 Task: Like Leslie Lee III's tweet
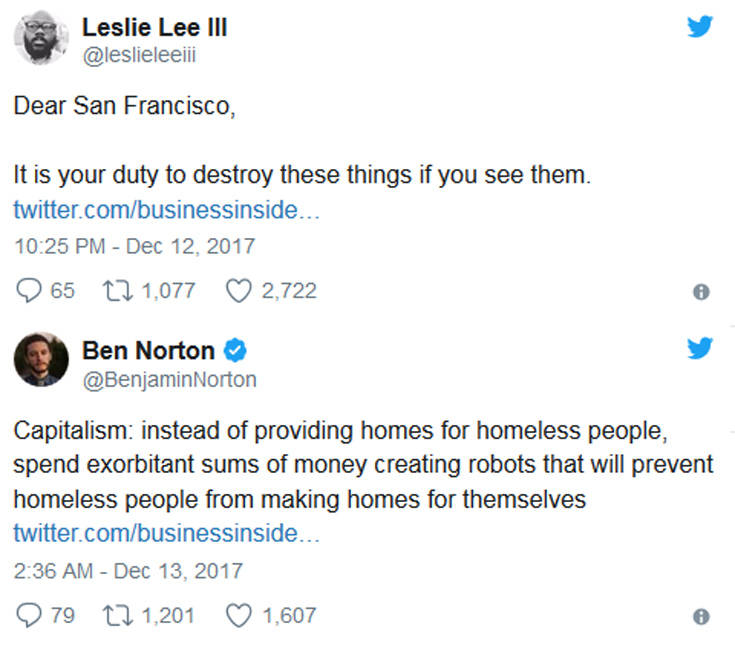238,291
